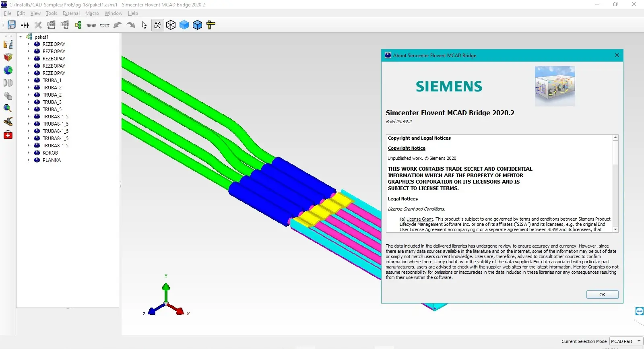644x349 pixels.
Task: Click the License Grant link
Action: pyautogui.click(x=420, y=219)
